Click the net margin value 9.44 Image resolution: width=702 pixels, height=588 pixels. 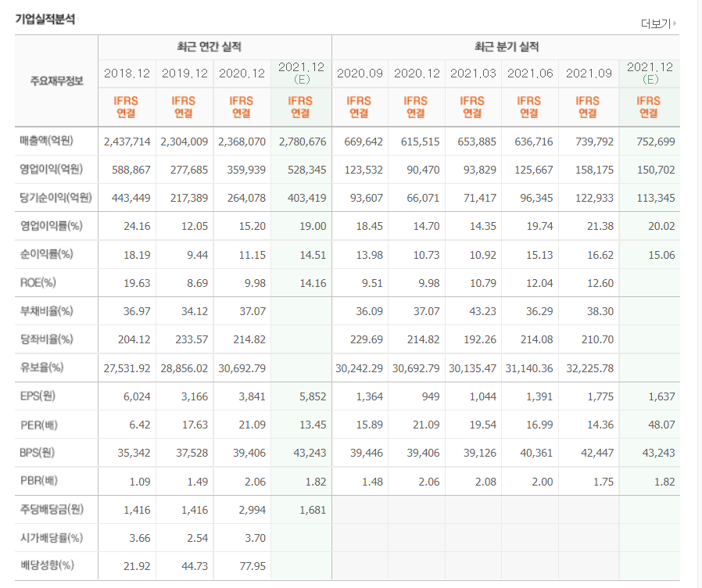[x=198, y=255]
